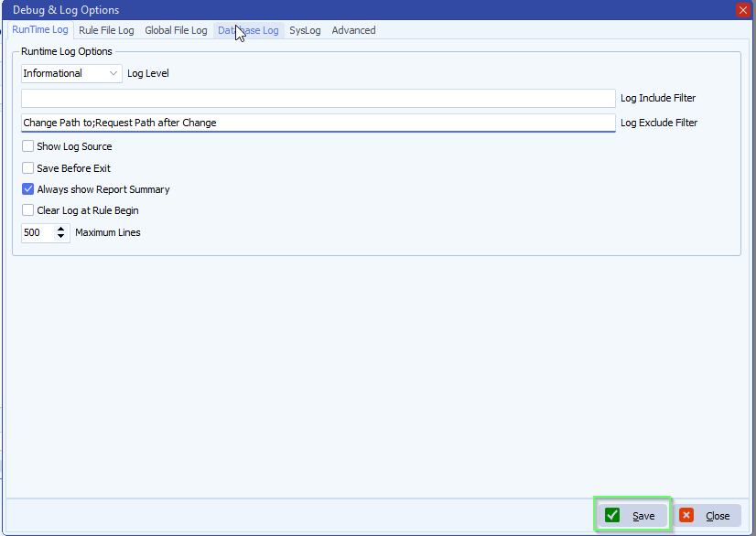
Task: Click the green checkmark Save icon
Action: coord(612,516)
